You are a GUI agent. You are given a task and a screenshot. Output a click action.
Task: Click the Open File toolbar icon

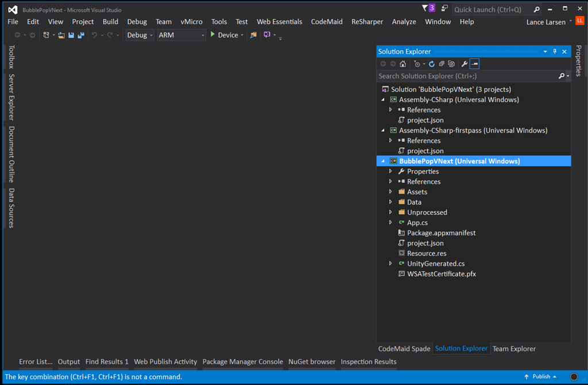(x=61, y=35)
